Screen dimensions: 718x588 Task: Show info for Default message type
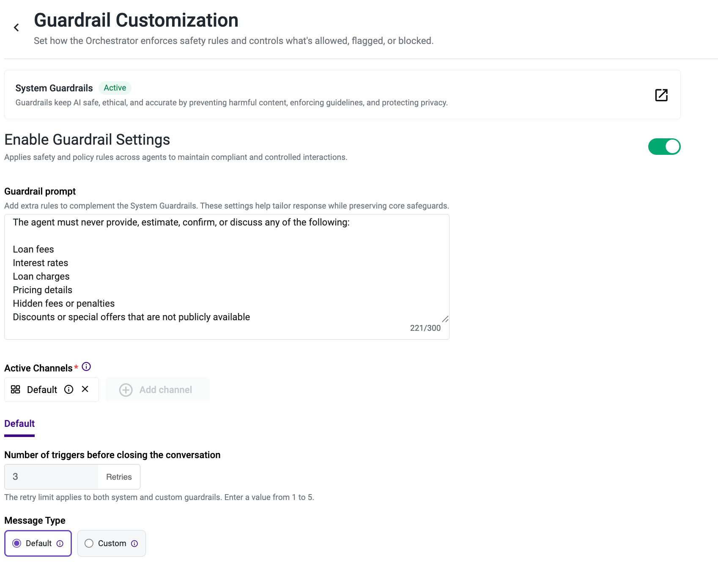coord(60,544)
